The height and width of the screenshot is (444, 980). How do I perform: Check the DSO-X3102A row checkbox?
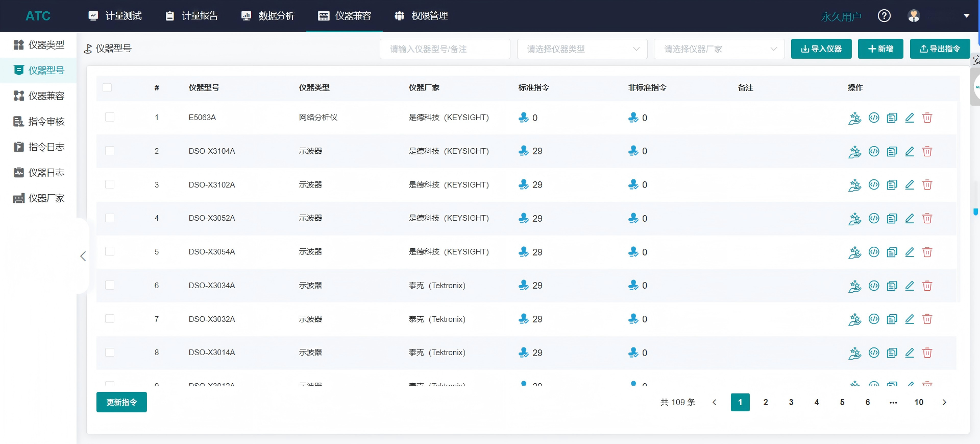(110, 184)
